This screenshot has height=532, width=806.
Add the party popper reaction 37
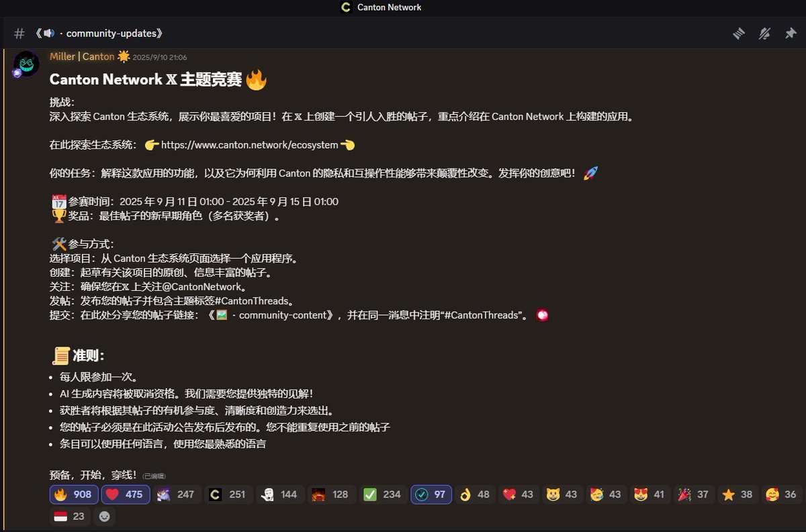click(694, 494)
